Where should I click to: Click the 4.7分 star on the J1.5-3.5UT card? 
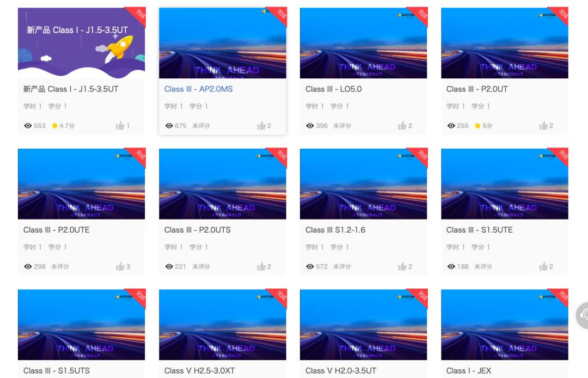tap(55, 126)
